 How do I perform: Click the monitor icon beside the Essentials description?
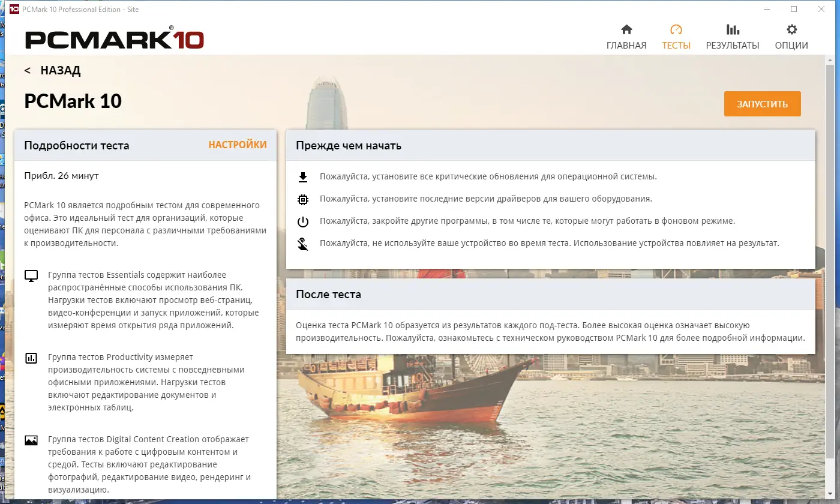[31, 276]
